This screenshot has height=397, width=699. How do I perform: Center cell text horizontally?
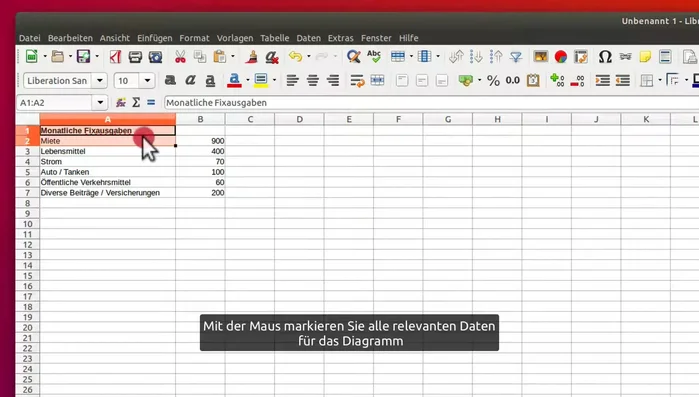tap(312, 81)
